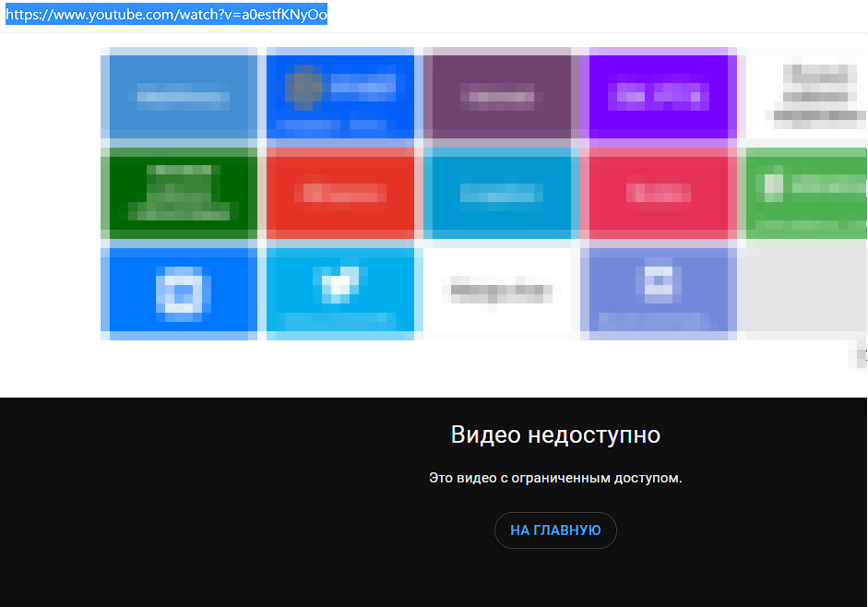
Task: Click the white icon on light green tile
Action: (x=772, y=186)
